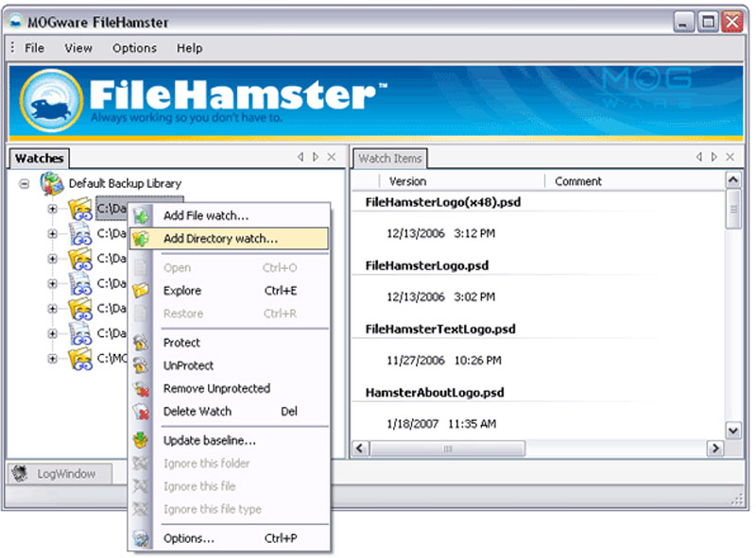The height and width of the screenshot is (558, 756).
Task: Close the Watches panel
Action: (x=332, y=157)
